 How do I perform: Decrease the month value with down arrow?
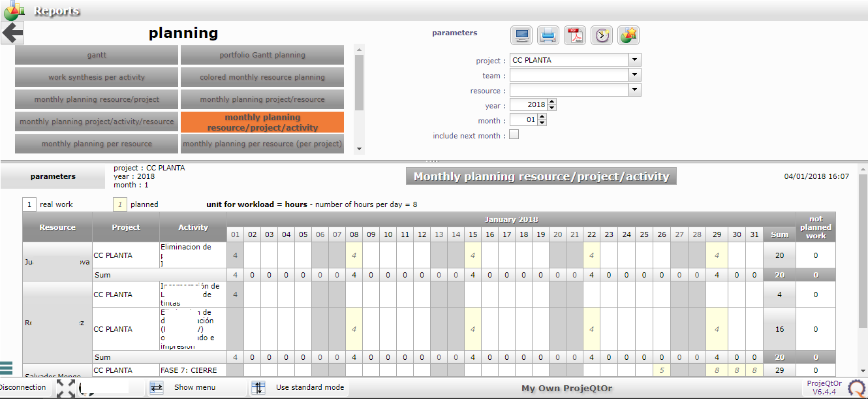pyautogui.click(x=542, y=123)
